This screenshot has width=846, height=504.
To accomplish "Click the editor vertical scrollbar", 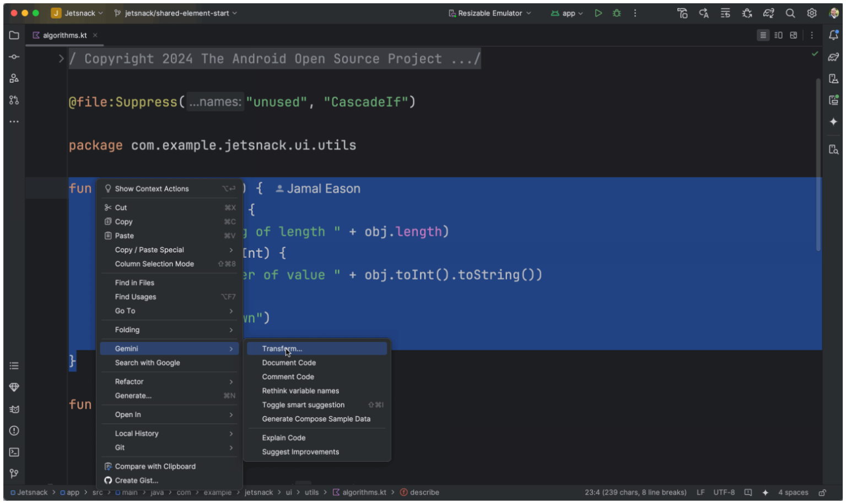I will [x=818, y=165].
